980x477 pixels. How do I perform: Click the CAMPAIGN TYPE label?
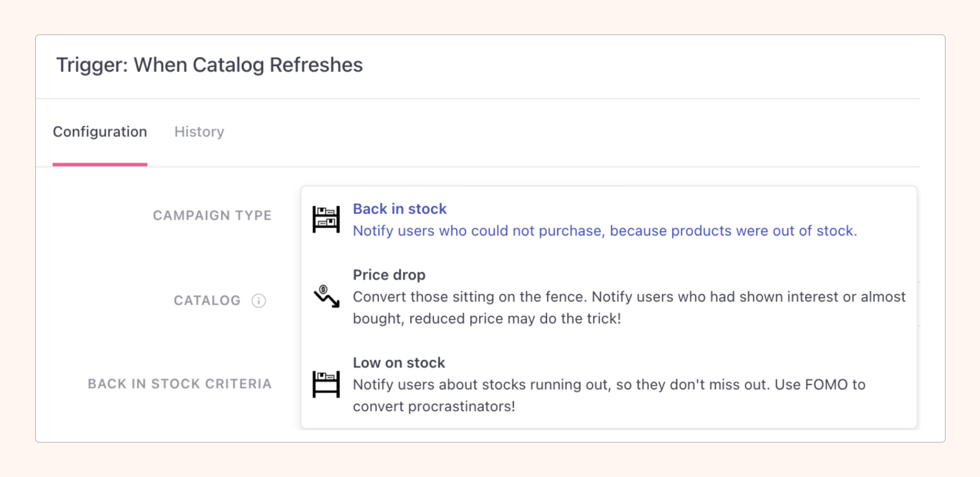(x=212, y=215)
